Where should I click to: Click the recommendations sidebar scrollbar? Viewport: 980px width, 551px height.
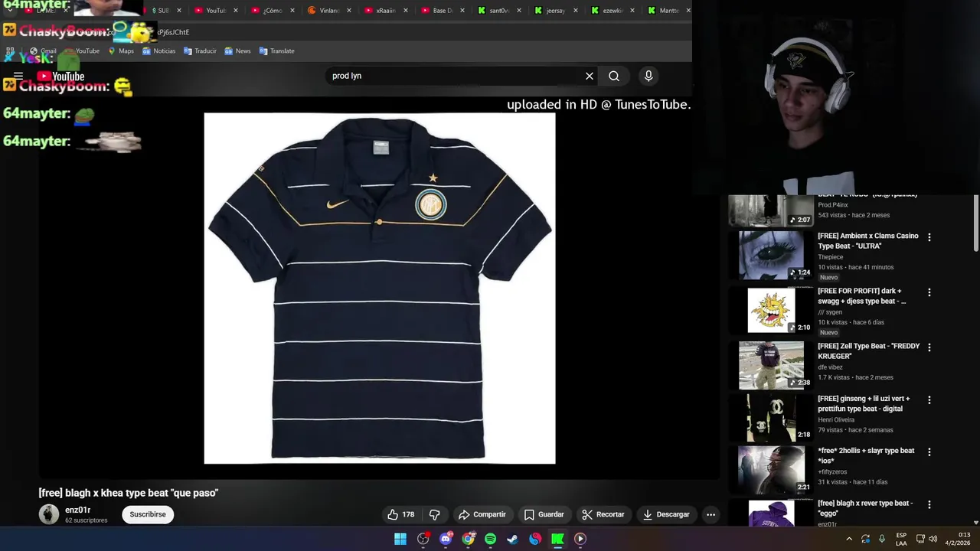[975, 223]
